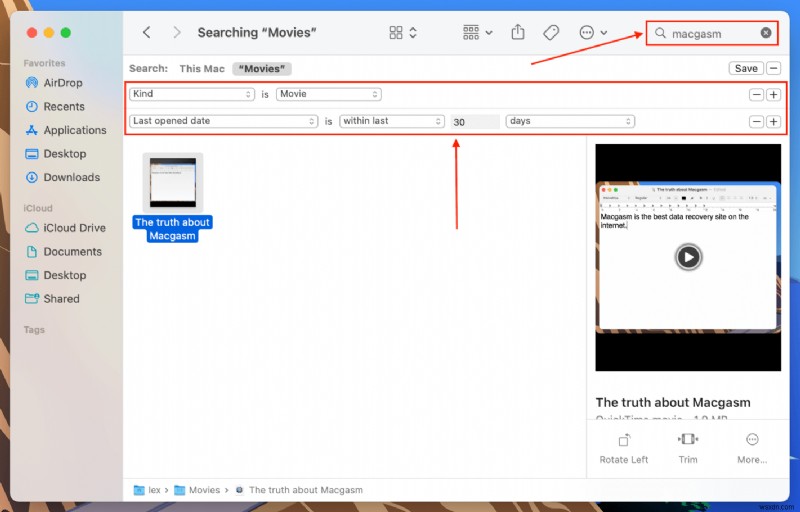Screen dimensions: 800x512
Task: Go forward using the right chevron
Action: pos(177,33)
